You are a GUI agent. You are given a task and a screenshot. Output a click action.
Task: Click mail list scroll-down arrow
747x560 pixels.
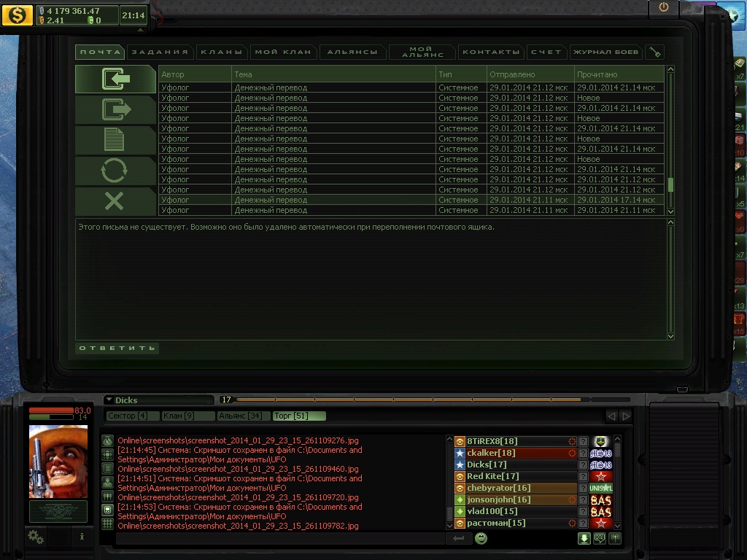(671, 211)
